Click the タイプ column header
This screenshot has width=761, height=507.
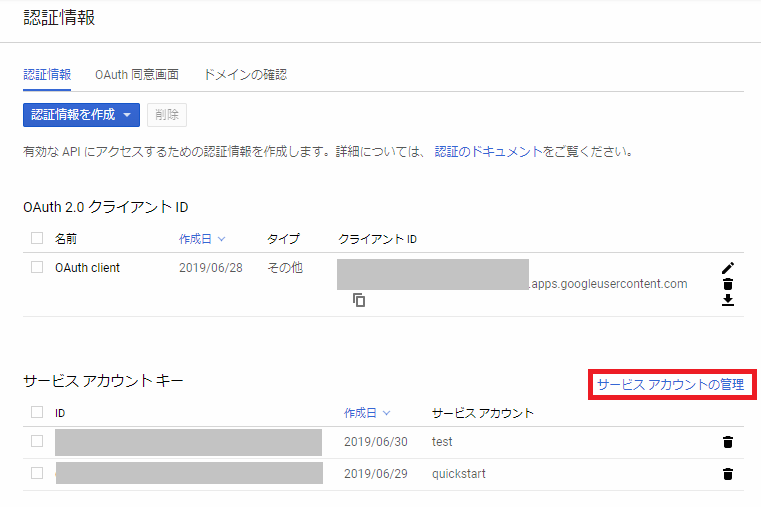(283, 239)
